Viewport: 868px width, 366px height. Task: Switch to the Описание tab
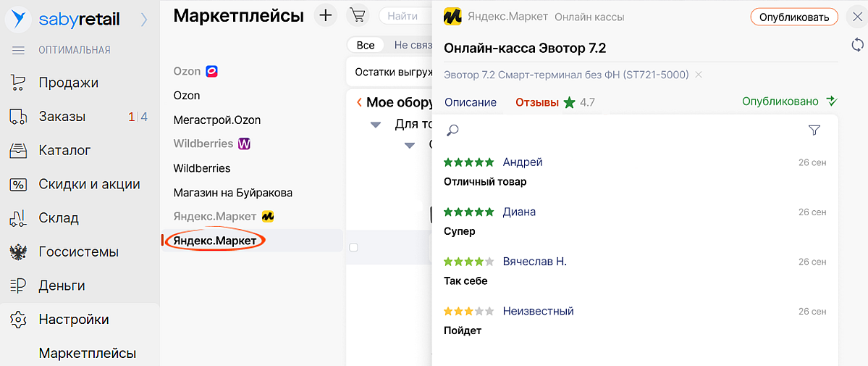pyautogui.click(x=471, y=102)
